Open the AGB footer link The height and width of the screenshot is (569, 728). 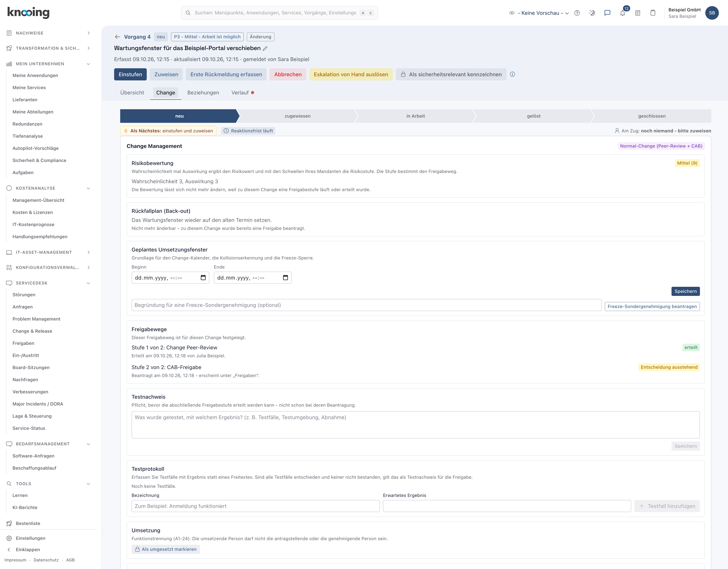pyautogui.click(x=70, y=560)
